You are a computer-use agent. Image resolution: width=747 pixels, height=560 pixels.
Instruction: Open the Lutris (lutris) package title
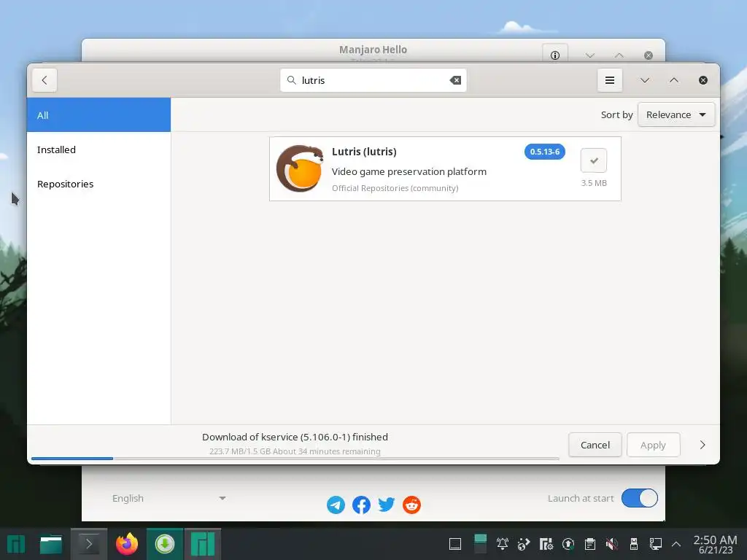click(x=364, y=152)
